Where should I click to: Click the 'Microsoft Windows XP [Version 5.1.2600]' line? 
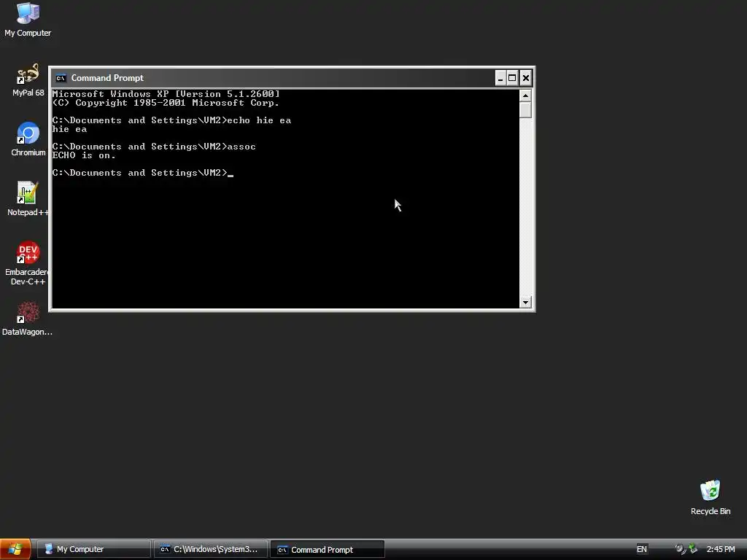pyautogui.click(x=166, y=94)
